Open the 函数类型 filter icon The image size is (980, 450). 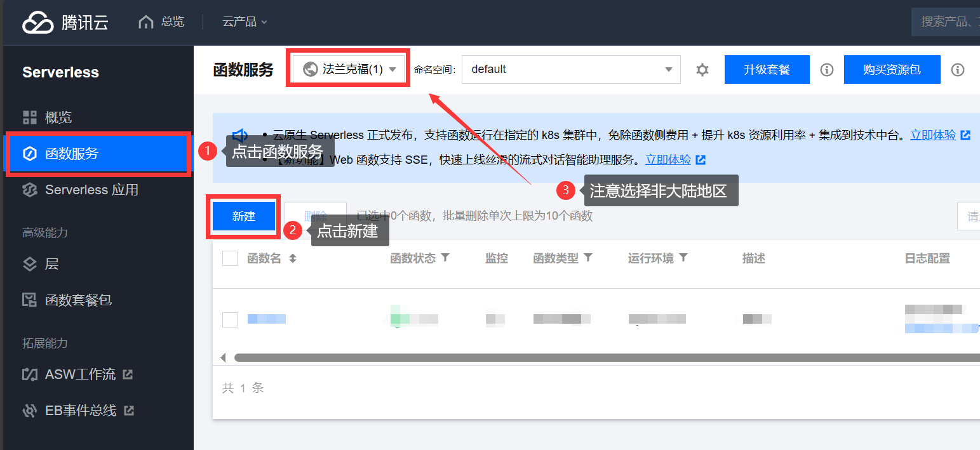pos(588,258)
